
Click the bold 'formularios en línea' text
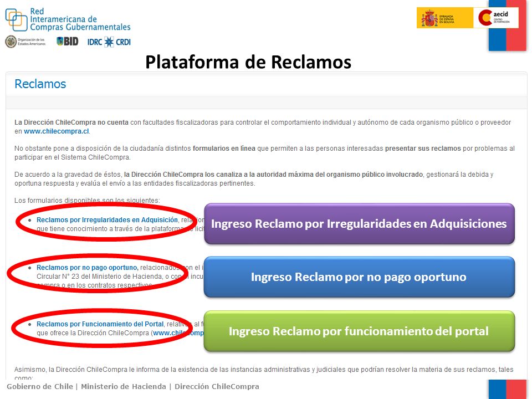[224, 149]
